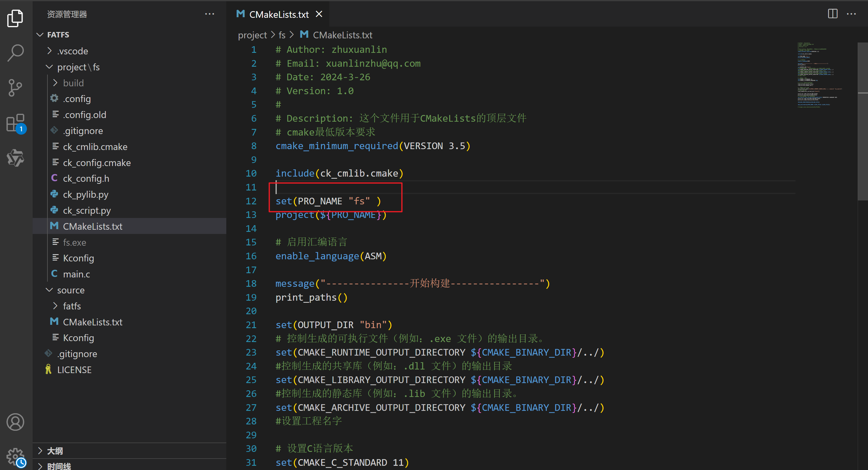Click the 资源管理器 panel title
The height and width of the screenshot is (470, 868).
[x=67, y=14]
